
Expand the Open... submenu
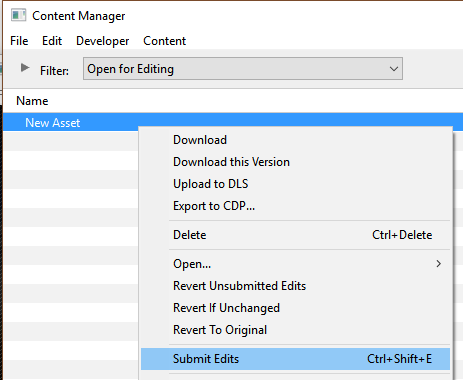coord(295,264)
